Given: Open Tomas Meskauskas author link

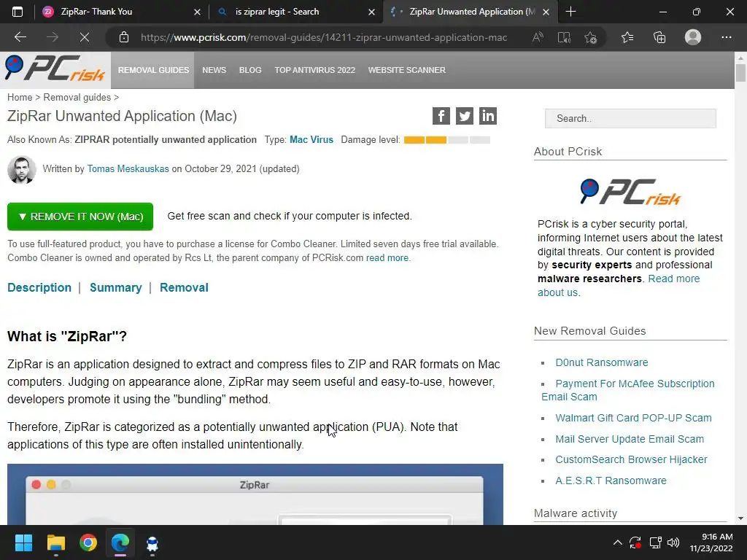Looking at the screenshot, I should (x=128, y=169).
